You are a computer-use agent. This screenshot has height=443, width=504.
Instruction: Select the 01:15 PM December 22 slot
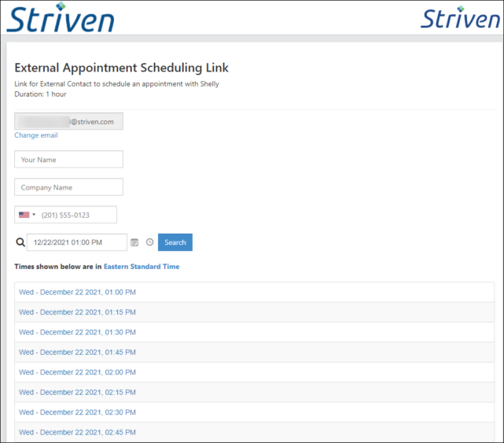pos(254,312)
